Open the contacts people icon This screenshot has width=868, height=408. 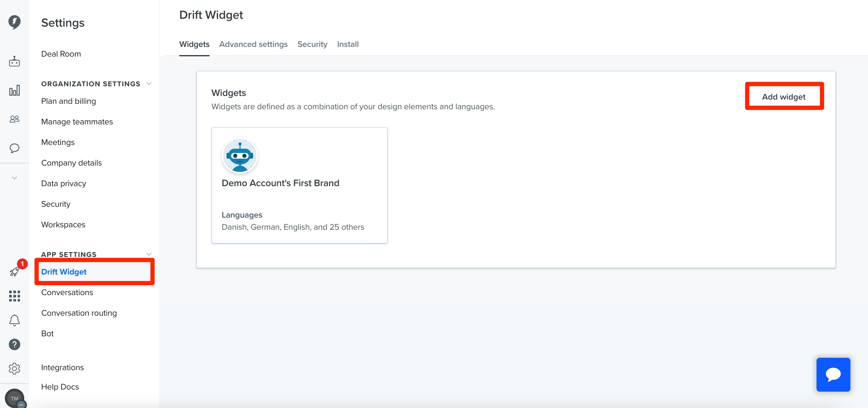coord(15,119)
